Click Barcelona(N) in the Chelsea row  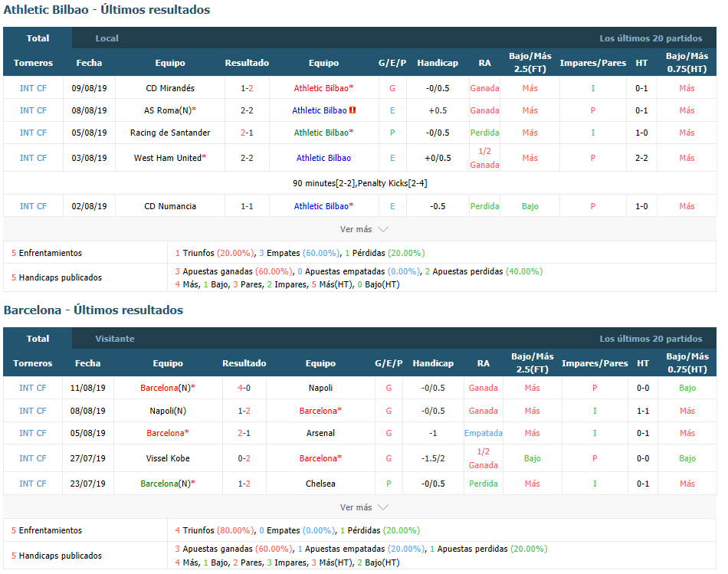click(x=168, y=484)
